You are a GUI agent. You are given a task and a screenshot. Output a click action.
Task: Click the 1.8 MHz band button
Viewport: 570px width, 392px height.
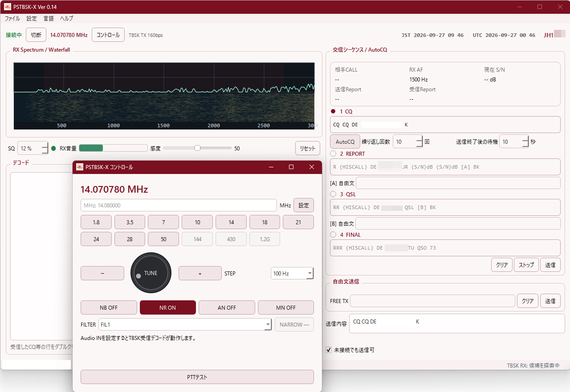tap(96, 222)
